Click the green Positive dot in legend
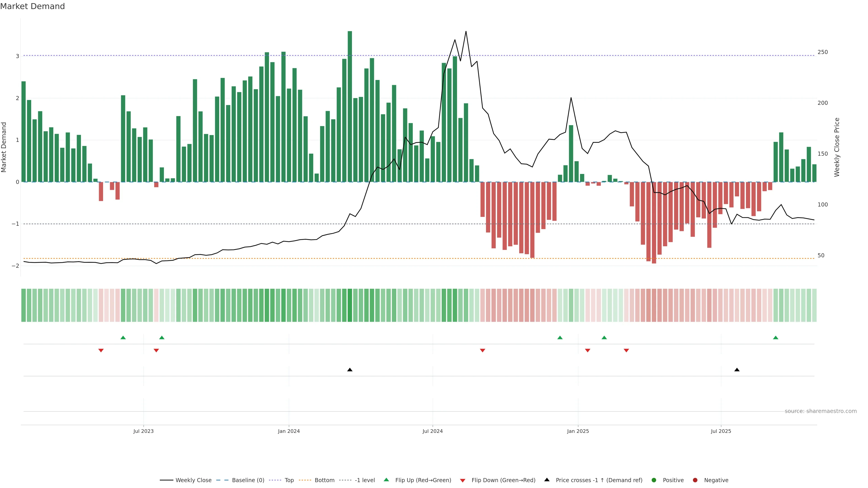 [x=654, y=480]
